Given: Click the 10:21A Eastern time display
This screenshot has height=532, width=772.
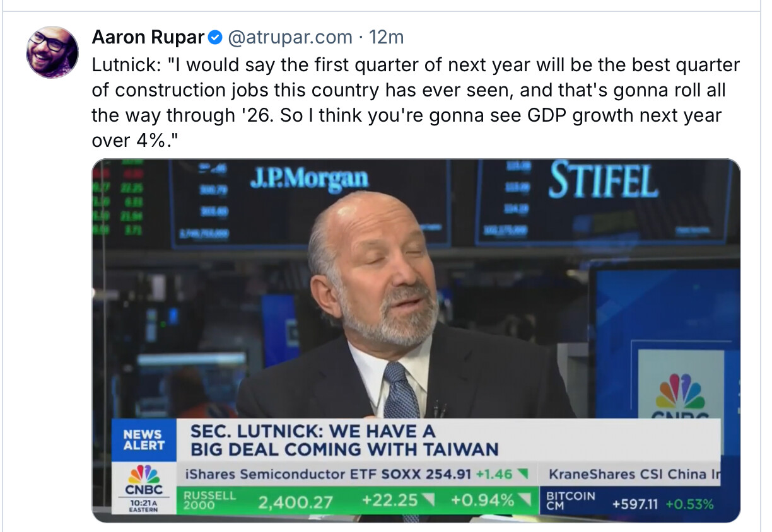Looking at the screenshot, I should point(144,505).
